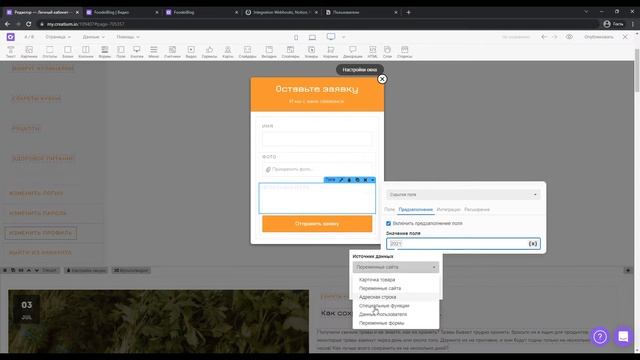Select the Карты maps tool
The image size is (640, 360).
point(228,52)
